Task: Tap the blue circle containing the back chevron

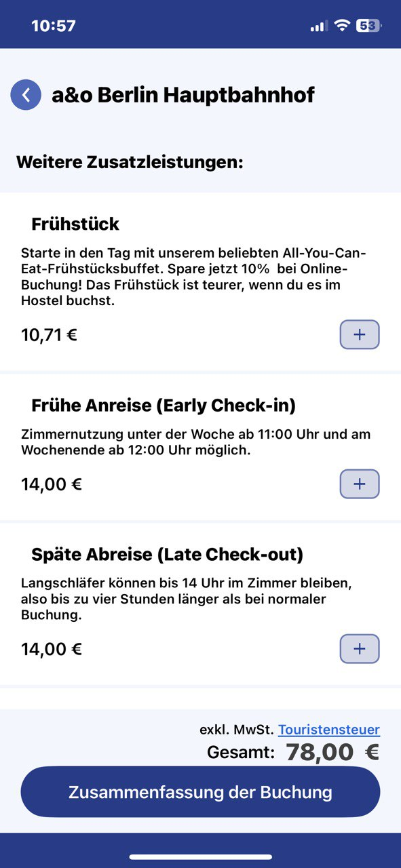Action: click(x=26, y=94)
